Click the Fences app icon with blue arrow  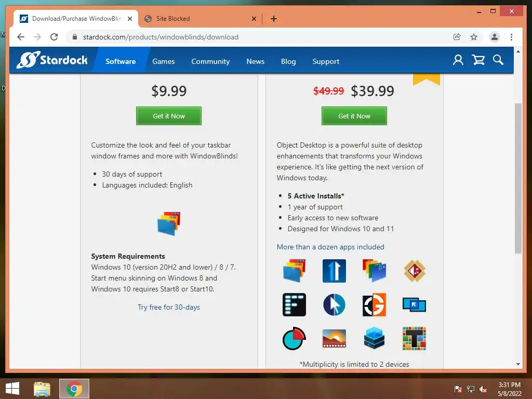[x=334, y=271]
